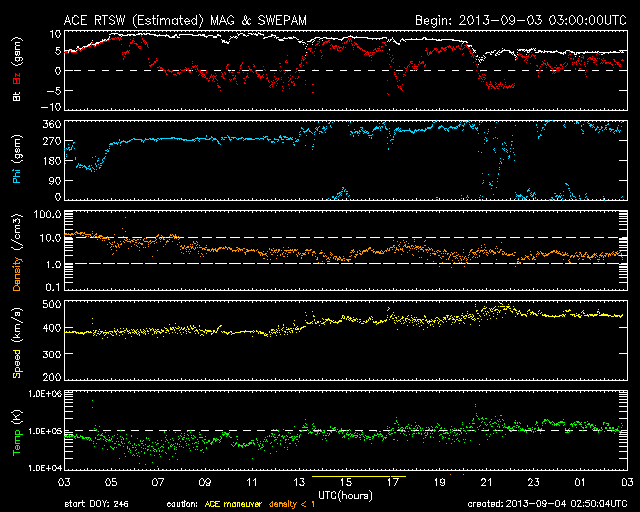Screen dimensions: 640x512
Task: Click the '21' hour tick label
Action: click(487, 483)
